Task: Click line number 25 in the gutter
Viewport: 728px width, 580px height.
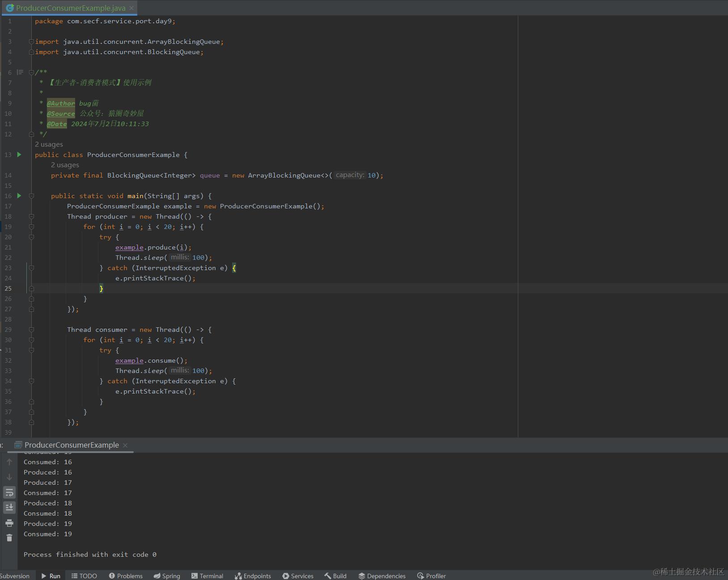Action: point(8,288)
